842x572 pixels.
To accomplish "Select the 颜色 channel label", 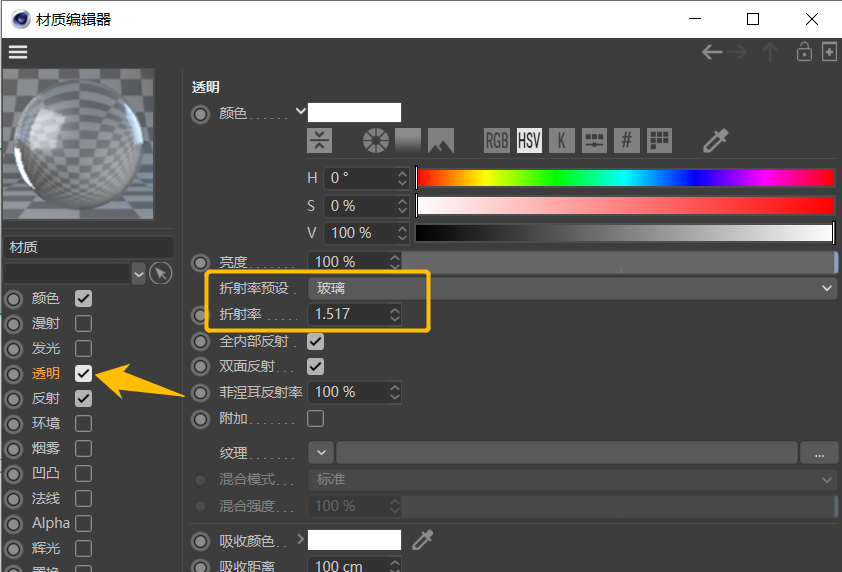I will click(46, 299).
